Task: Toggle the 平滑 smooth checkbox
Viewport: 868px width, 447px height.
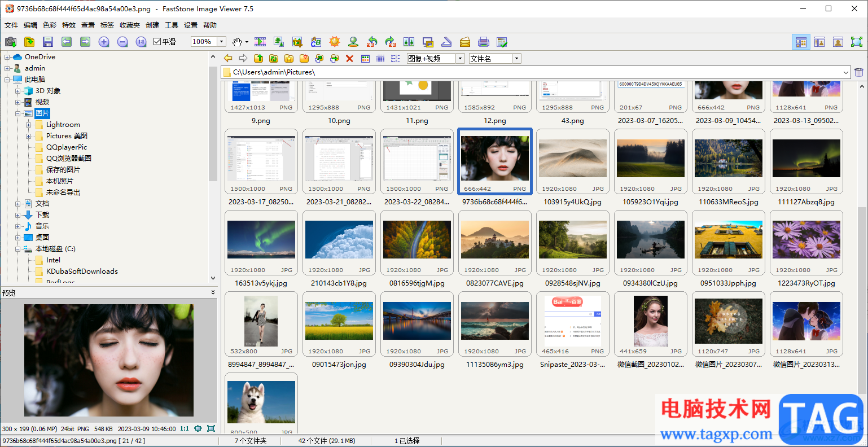Action: click(157, 42)
